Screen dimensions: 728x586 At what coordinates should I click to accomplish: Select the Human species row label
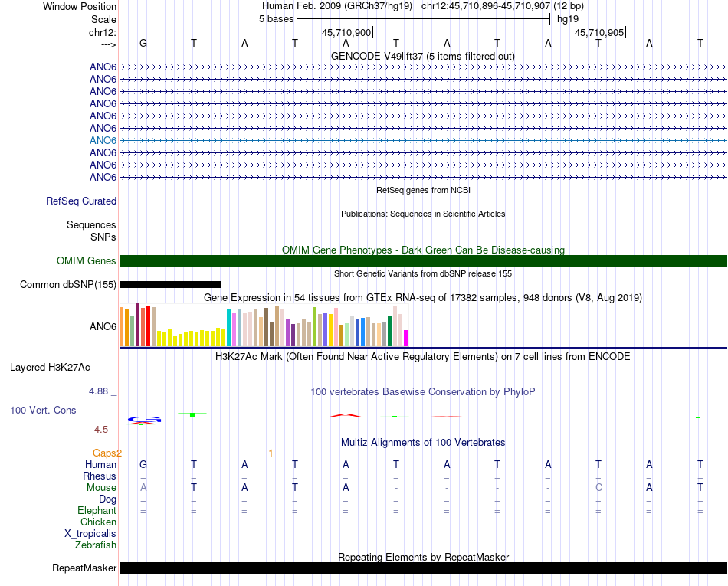point(100,464)
